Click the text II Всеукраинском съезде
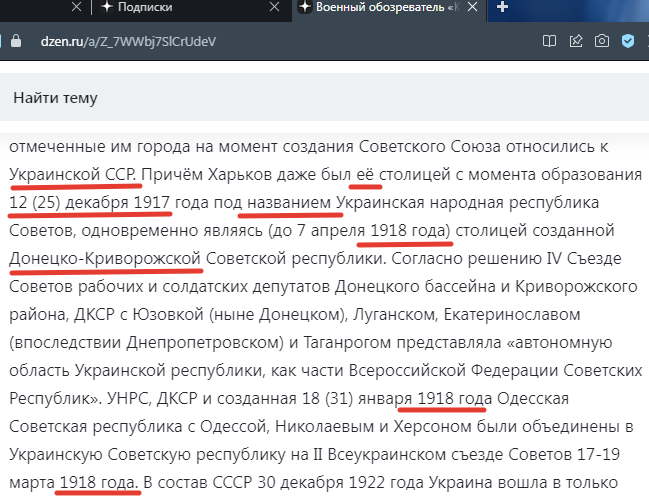 pyautogui.click(x=408, y=454)
